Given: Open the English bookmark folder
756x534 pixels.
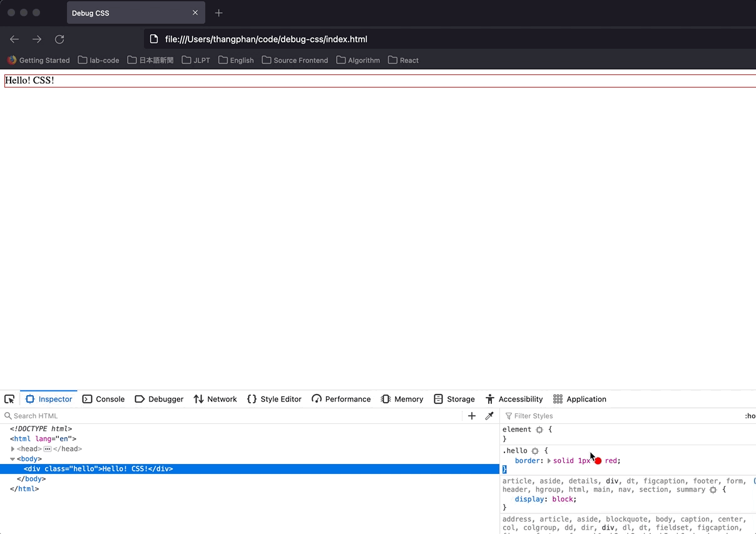Looking at the screenshot, I should pos(236,60).
